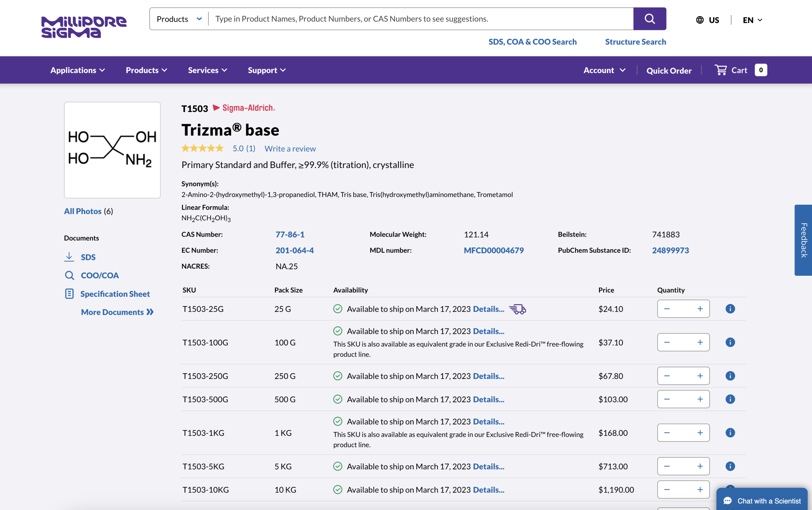Viewport: 812px width, 510px height.
Task: Expand the Services menu
Action: 207,70
